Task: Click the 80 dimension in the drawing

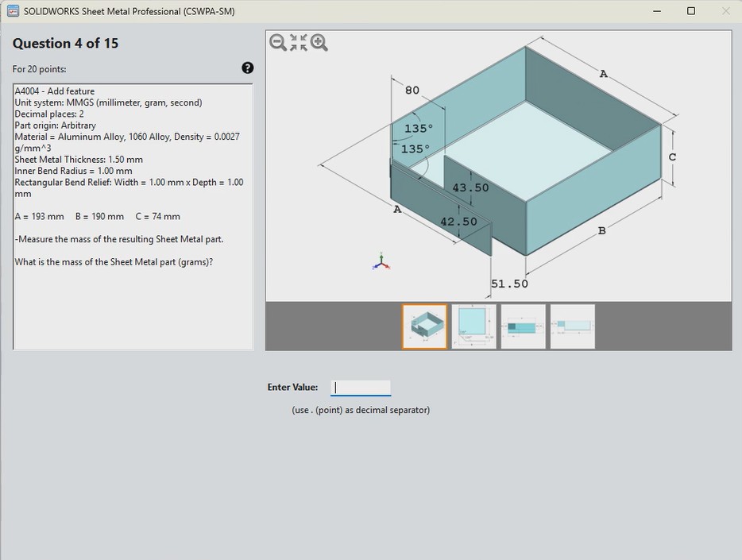Action: (x=412, y=91)
